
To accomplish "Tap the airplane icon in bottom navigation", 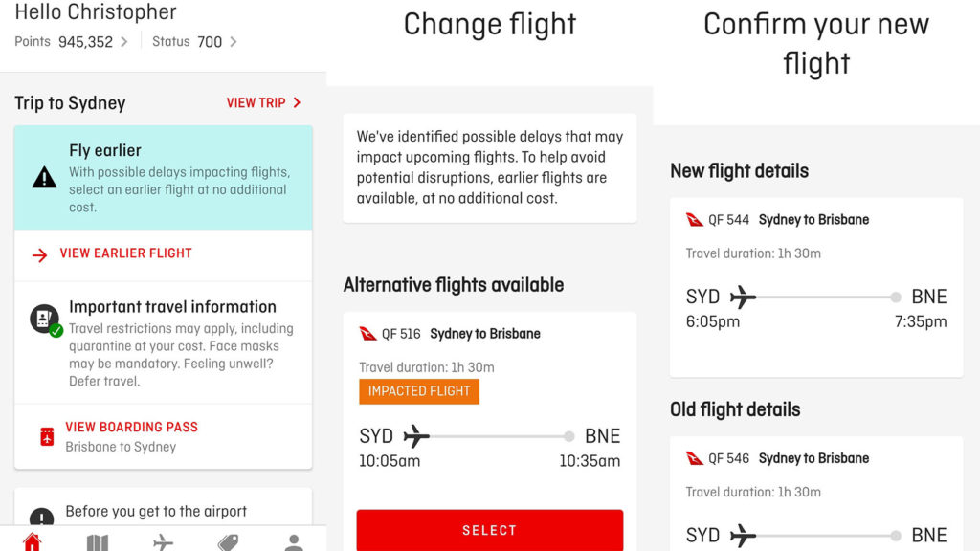I will coord(163,542).
